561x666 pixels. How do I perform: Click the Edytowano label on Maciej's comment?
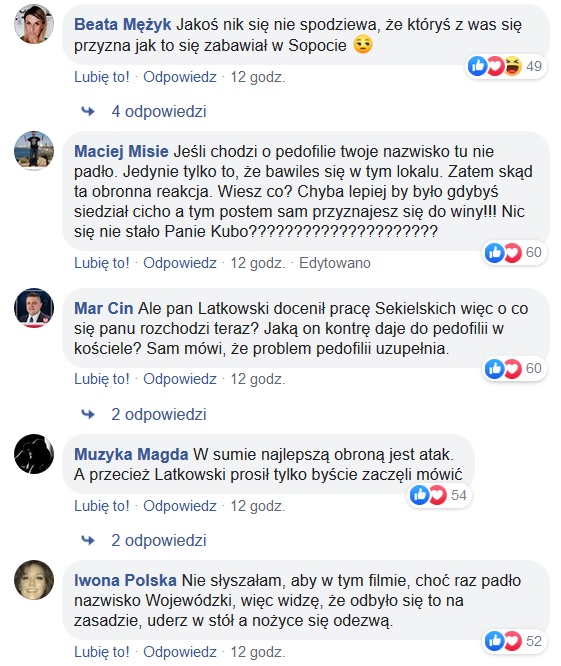coord(335,263)
